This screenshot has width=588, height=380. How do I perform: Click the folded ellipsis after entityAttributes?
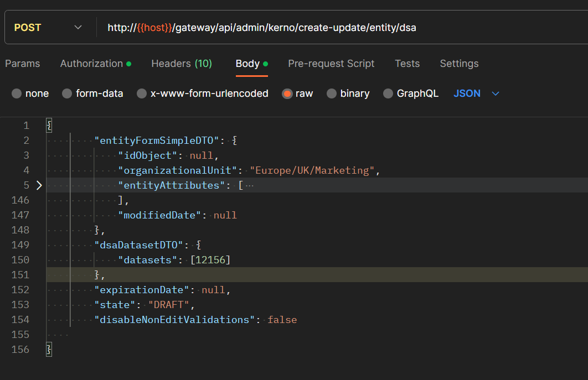coord(249,185)
